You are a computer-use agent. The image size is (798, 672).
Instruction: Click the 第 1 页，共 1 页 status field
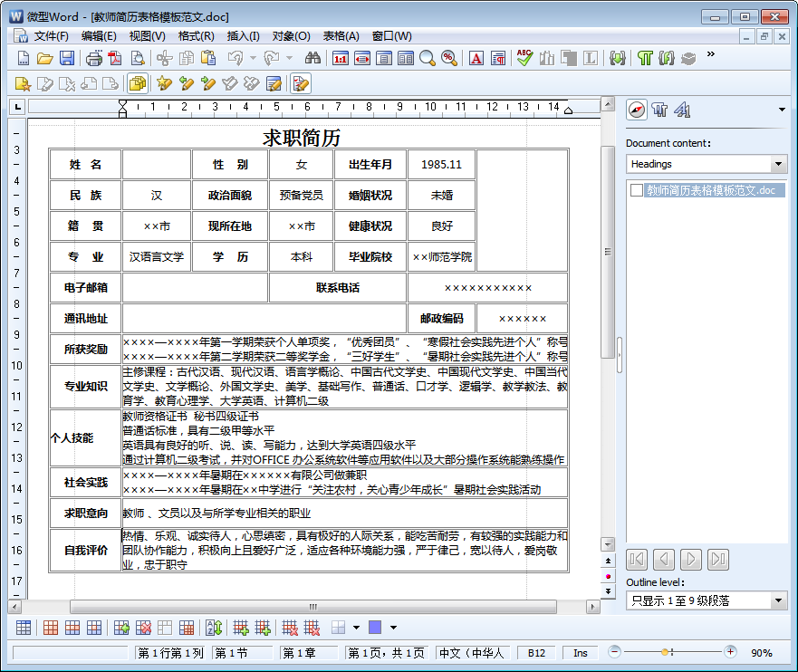pyautogui.click(x=386, y=653)
